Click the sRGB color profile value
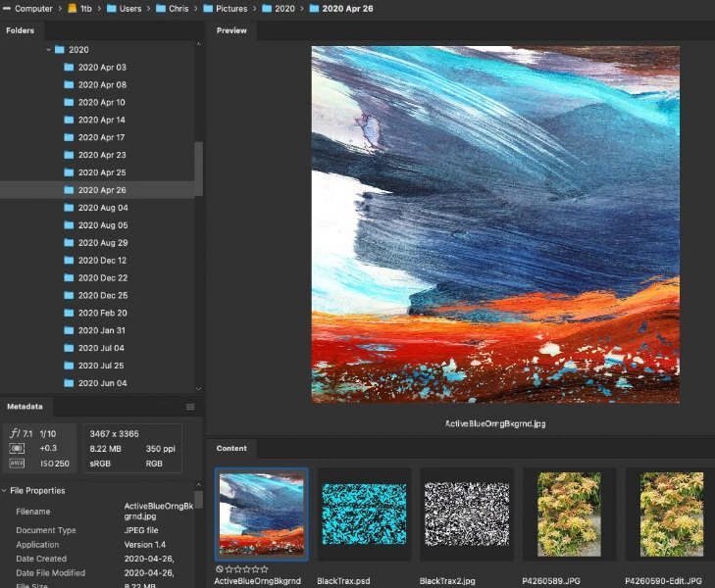The height and width of the screenshot is (588, 715). point(100,464)
